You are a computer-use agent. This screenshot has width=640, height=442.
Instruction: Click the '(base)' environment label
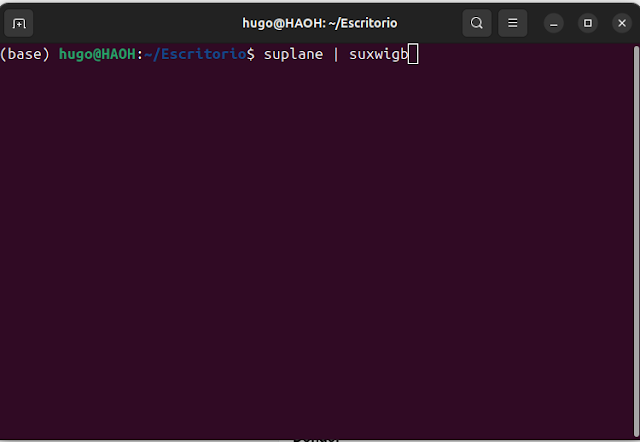[24, 54]
